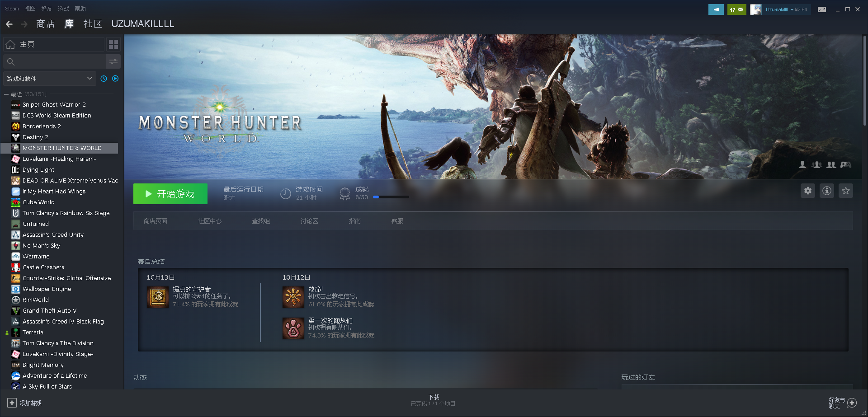Open the 讨论区 link
The height and width of the screenshot is (417, 868).
click(309, 221)
